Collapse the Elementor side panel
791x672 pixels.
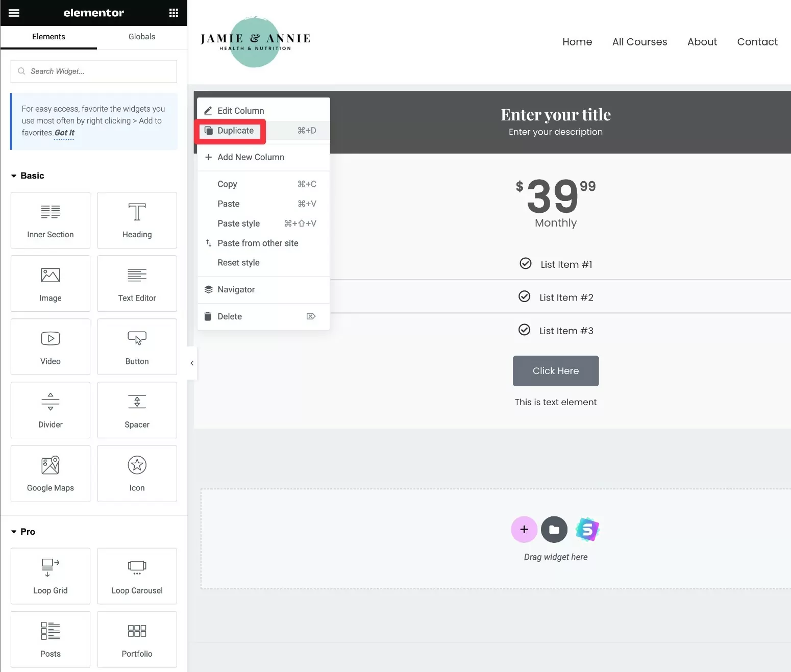[192, 363]
